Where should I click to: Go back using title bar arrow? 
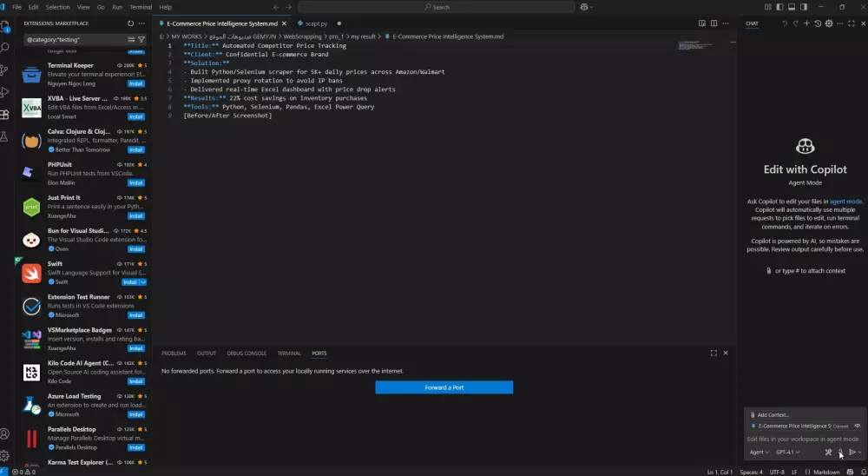point(276,7)
